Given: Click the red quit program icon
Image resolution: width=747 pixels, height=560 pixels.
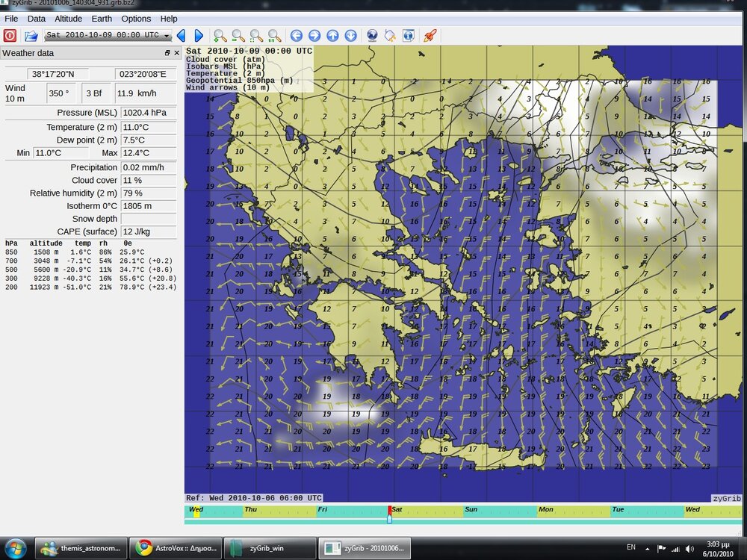Looking at the screenshot, I should click(10, 35).
